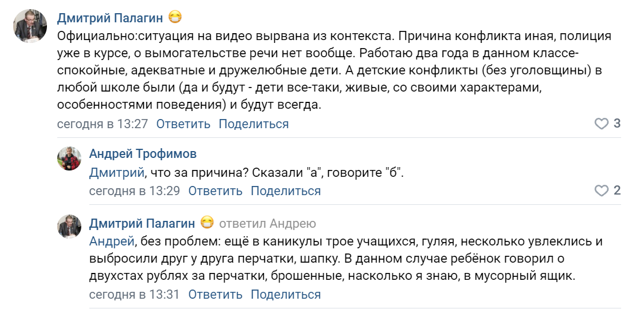
Task: Open Дмитрий Палагин's avatar in the reply
Action: (69, 226)
